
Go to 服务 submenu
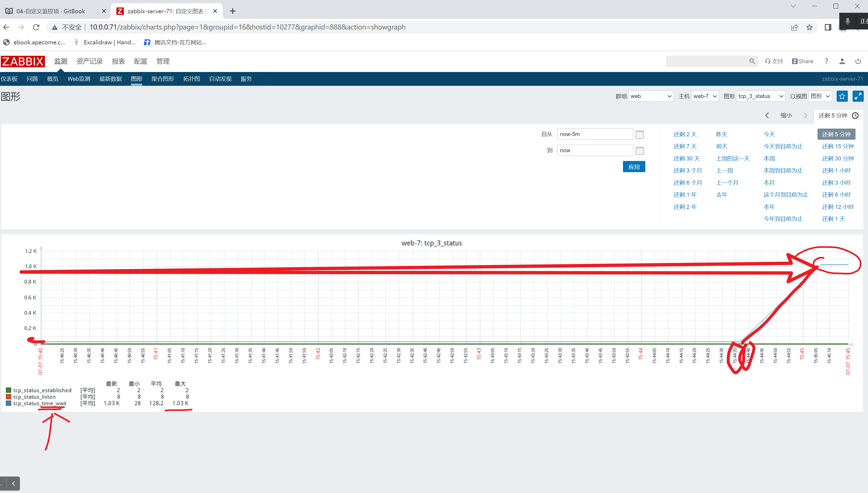point(246,79)
